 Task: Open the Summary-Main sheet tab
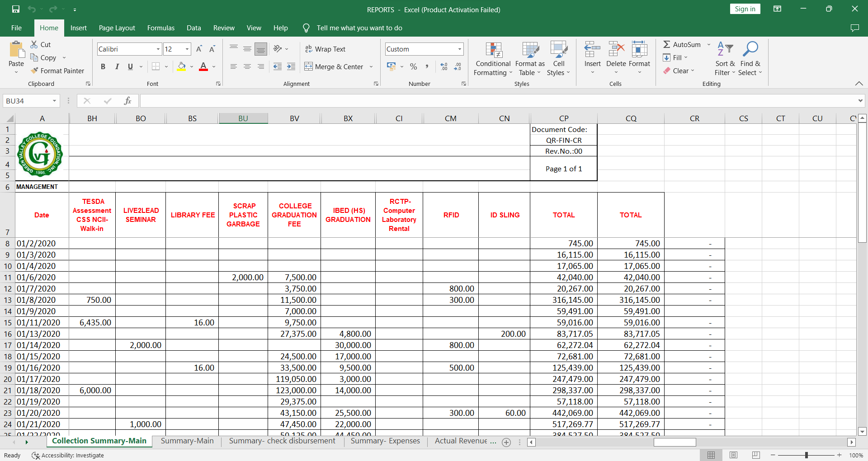coord(187,441)
